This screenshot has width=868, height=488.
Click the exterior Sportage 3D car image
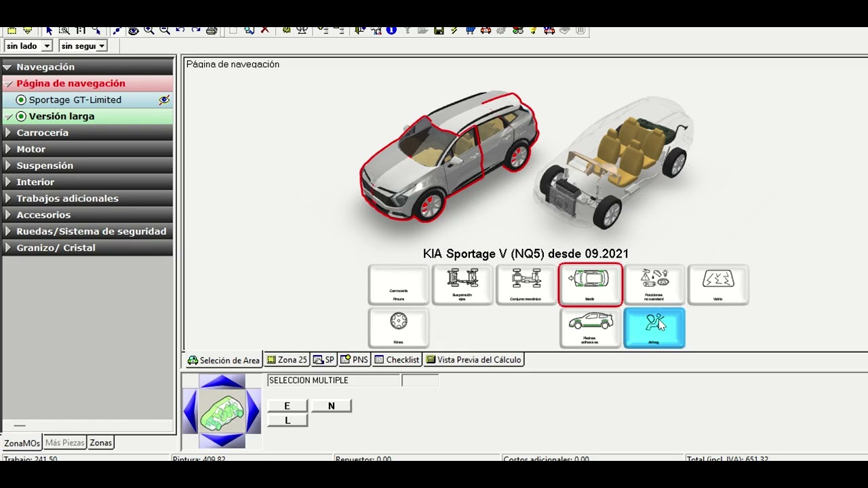[449, 156]
